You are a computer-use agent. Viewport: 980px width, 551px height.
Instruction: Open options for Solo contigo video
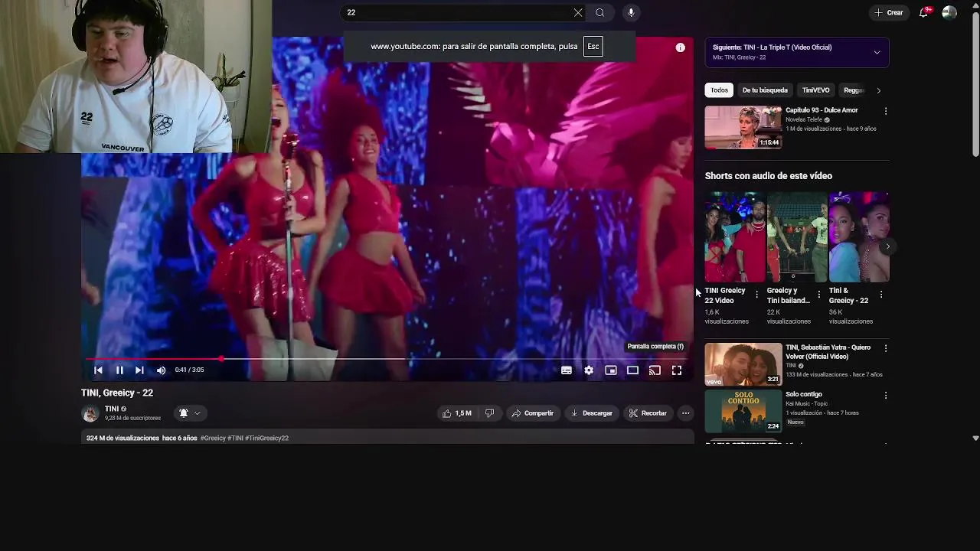tap(886, 396)
